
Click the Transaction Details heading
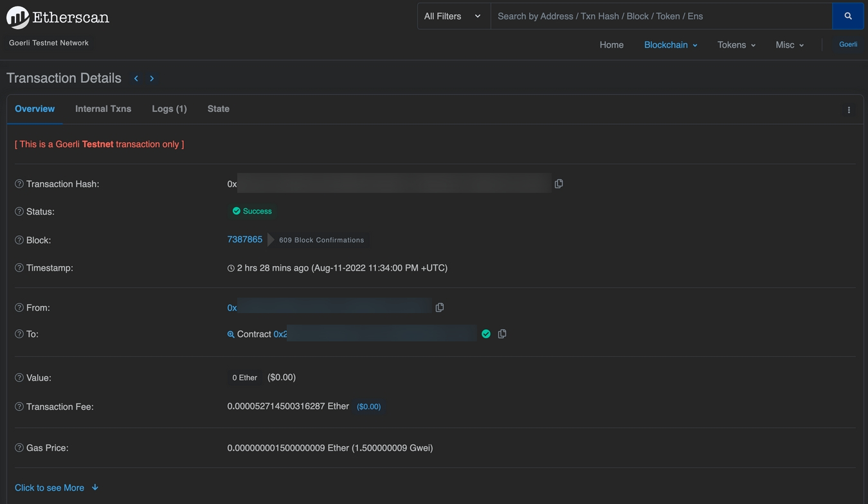64,78
